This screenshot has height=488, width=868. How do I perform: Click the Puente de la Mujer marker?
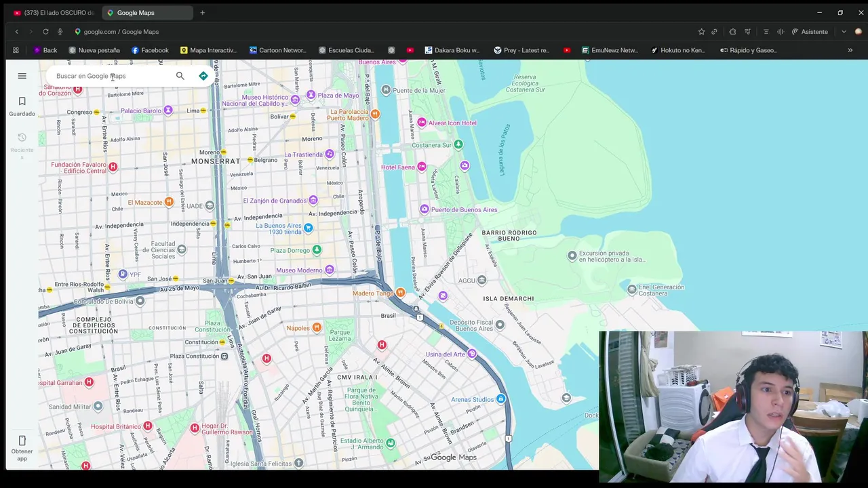point(386,90)
